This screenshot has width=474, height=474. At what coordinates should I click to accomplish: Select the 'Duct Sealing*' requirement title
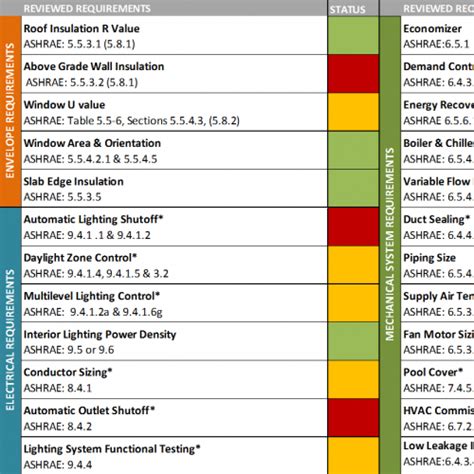click(437, 220)
